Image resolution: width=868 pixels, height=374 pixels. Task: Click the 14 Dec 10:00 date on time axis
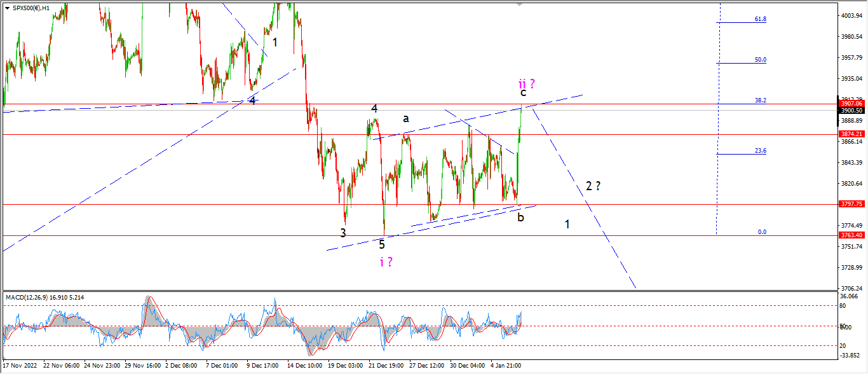(x=303, y=366)
